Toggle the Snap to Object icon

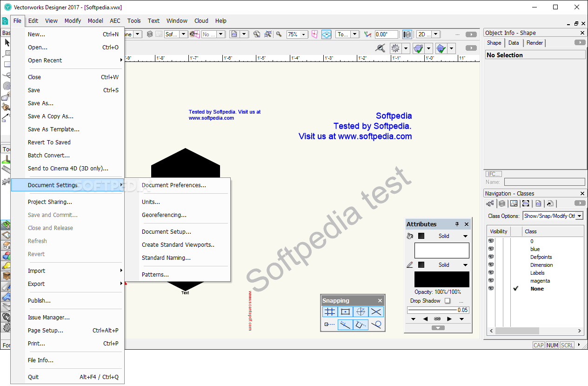pyautogui.click(x=345, y=312)
